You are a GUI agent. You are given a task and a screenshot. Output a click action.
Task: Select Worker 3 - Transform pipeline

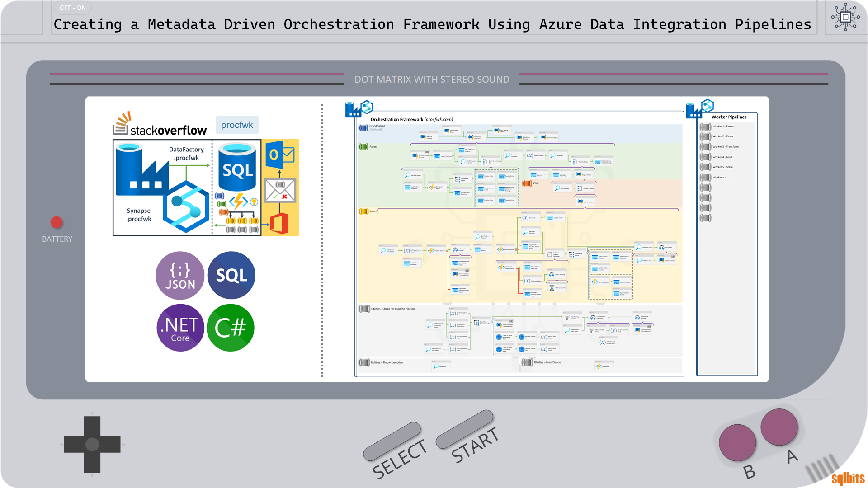tap(725, 147)
